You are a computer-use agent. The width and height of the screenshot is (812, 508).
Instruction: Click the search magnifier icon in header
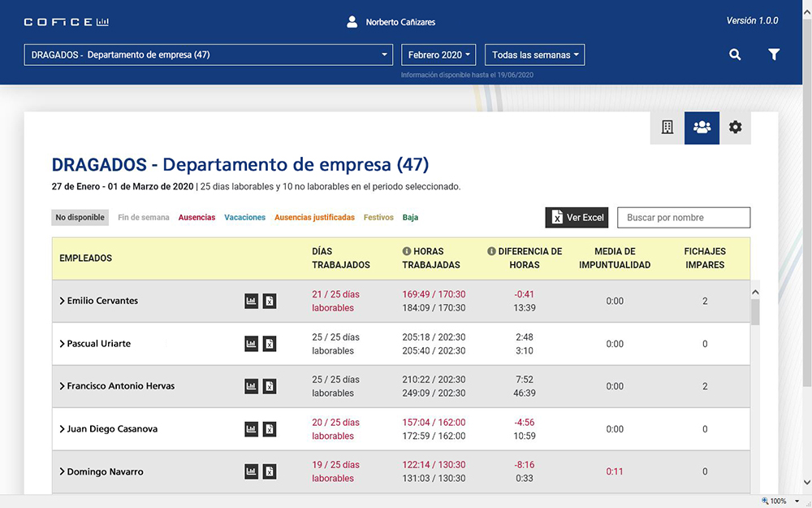click(735, 54)
